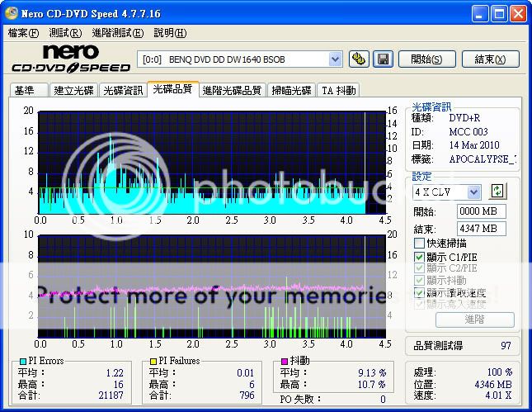Screen dimensions: 532x412
Task: Click the jitter maximum 10.7 % value
Action: pos(372,385)
